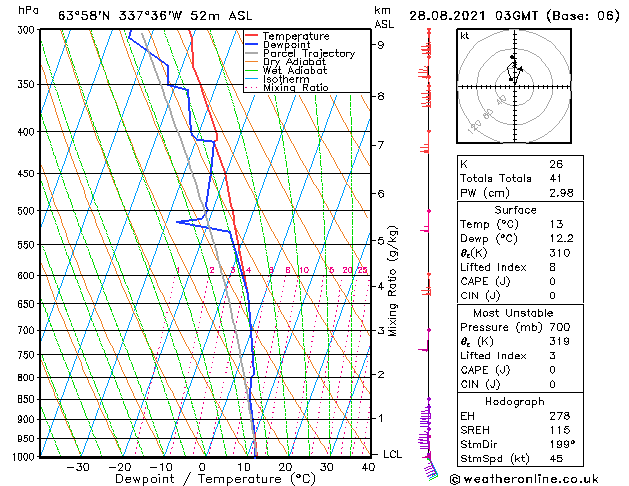This screenshot has height=486, width=629.
Task: Click the LCL marker label
Action: tap(392, 454)
